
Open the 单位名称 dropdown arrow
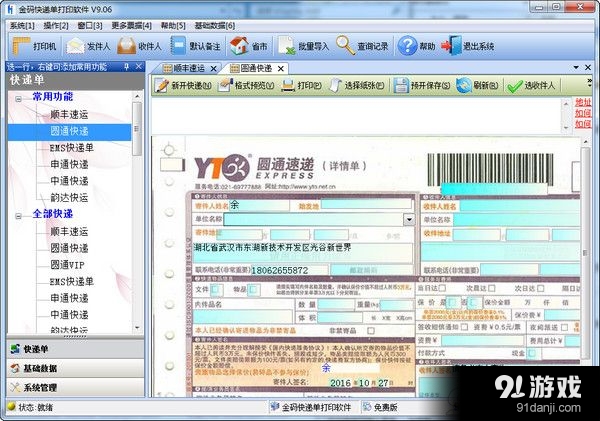pyautogui.click(x=409, y=219)
